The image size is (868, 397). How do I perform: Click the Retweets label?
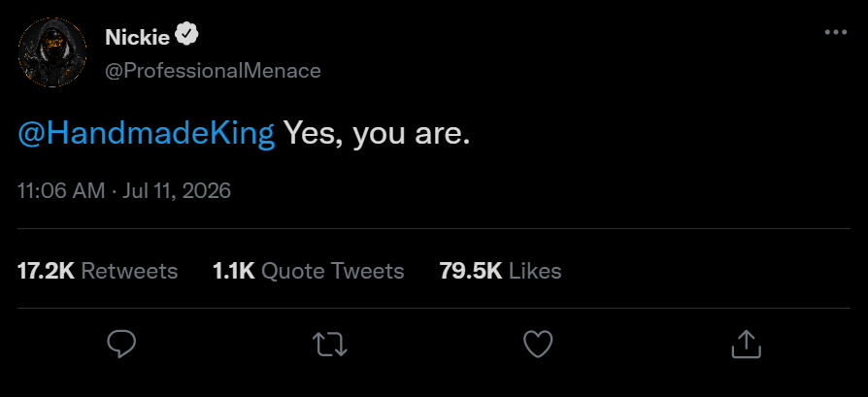(129, 272)
